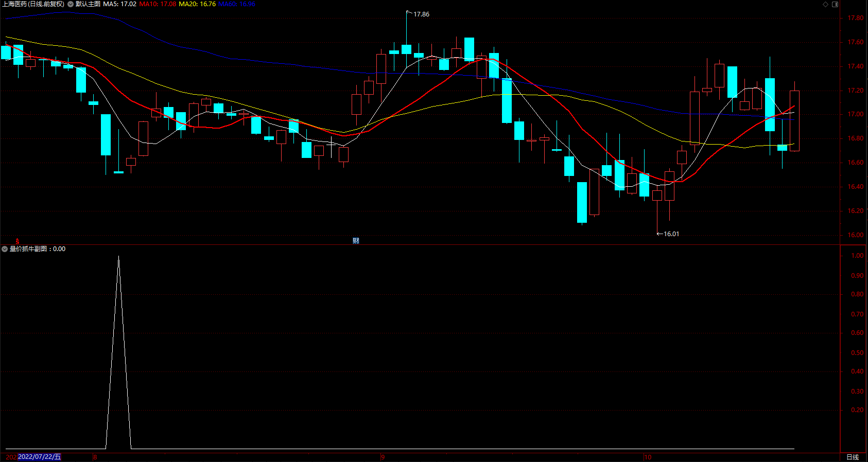The width and height of the screenshot is (868, 462).
Task: Open the main chart indicator dropdown arrow
Action: (71, 4)
